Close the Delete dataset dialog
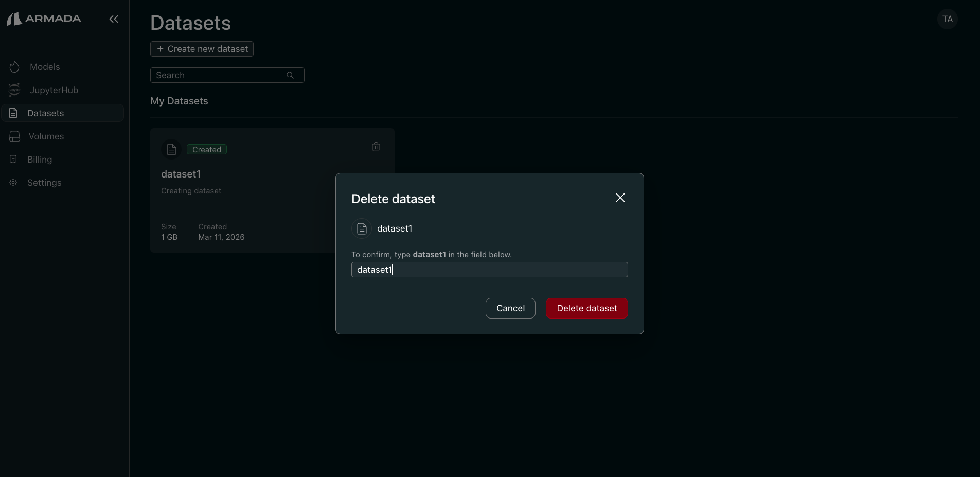Image resolution: width=980 pixels, height=477 pixels. point(620,197)
